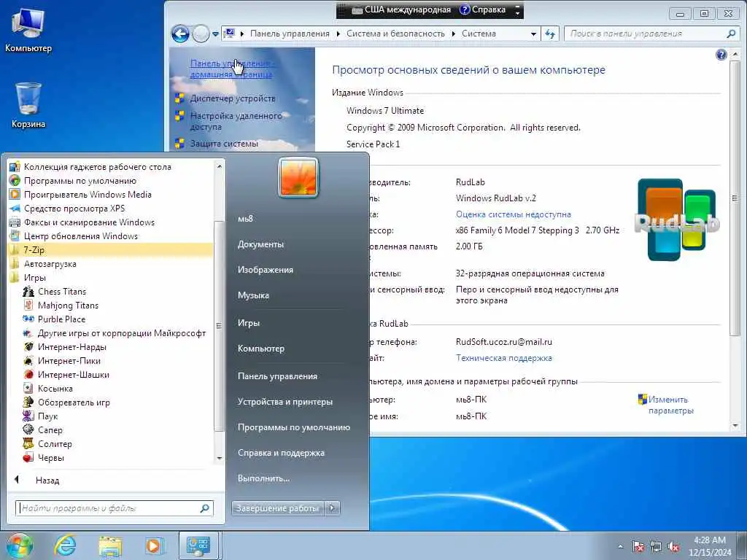
Task: Open Музыка from Start menu
Action: [253, 295]
